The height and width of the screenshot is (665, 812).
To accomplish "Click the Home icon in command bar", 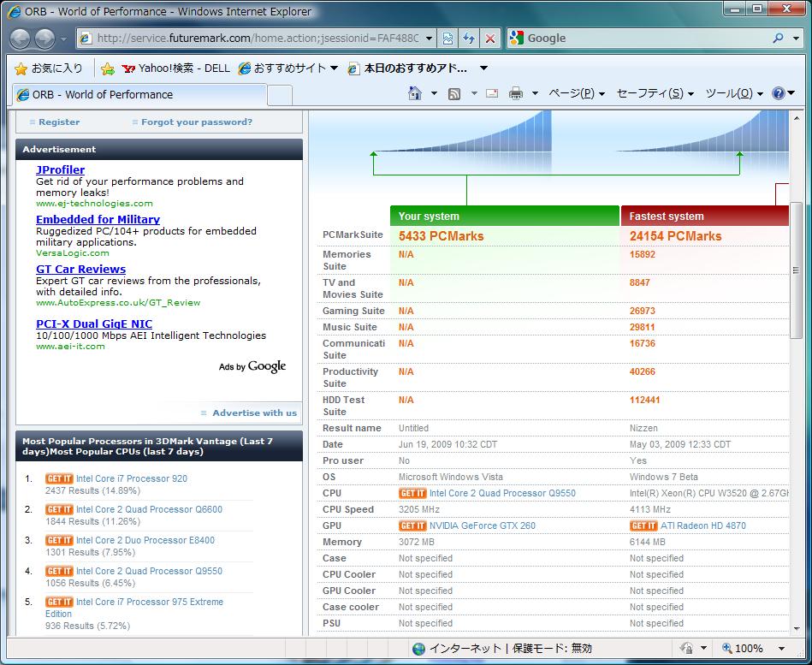I will [x=415, y=94].
